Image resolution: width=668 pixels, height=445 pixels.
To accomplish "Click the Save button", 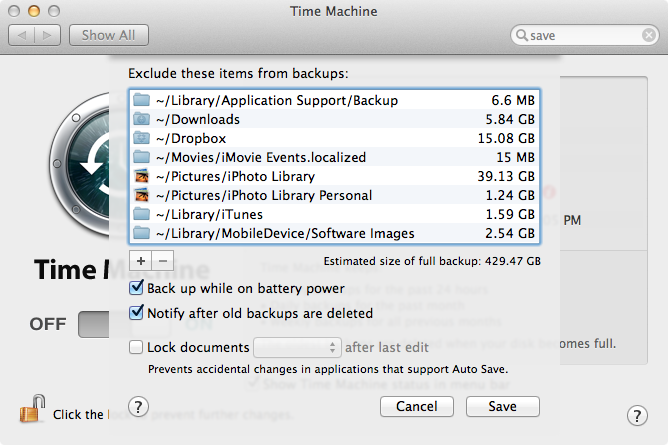I will (503, 406).
